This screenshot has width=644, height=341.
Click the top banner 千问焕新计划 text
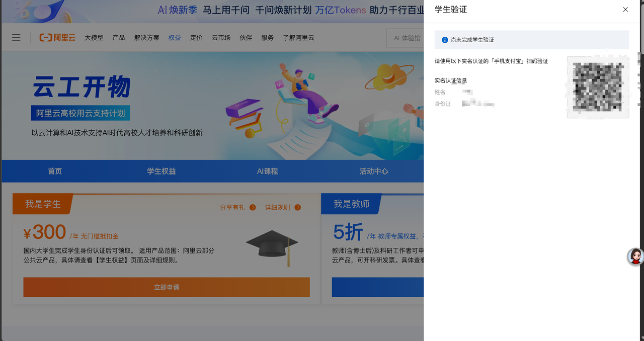[x=283, y=10]
